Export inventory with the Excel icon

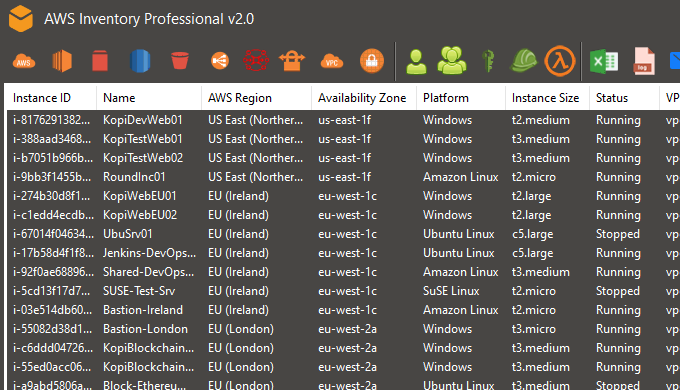point(604,61)
